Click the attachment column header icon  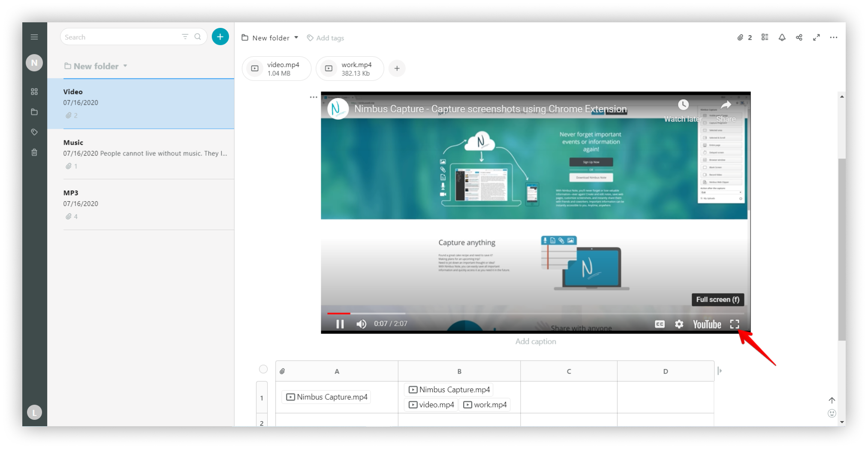(282, 371)
